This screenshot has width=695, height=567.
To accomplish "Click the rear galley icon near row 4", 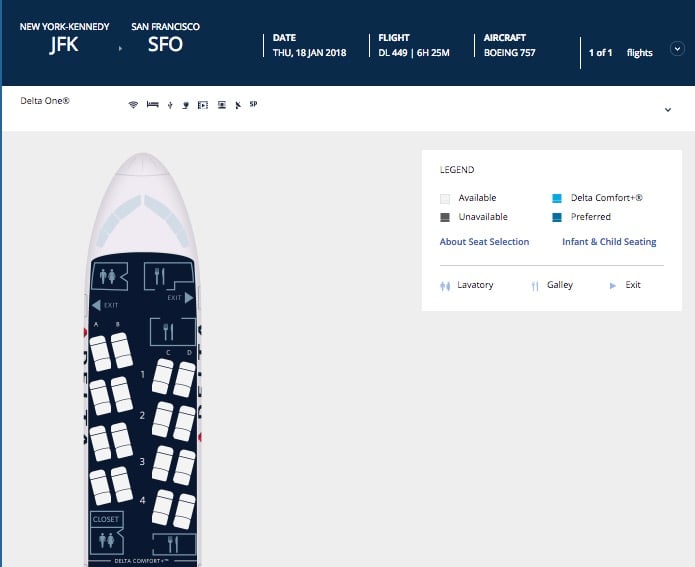I will click(x=174, y=544).
